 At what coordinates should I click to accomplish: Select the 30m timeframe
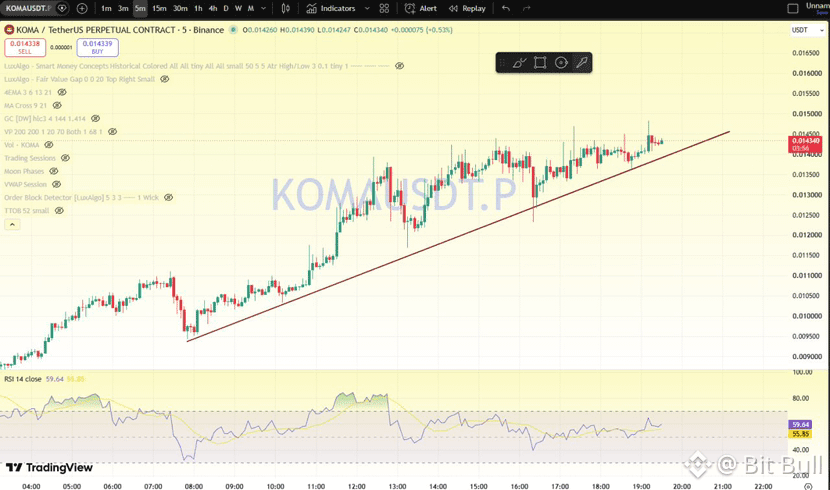[x=181, y=8]
